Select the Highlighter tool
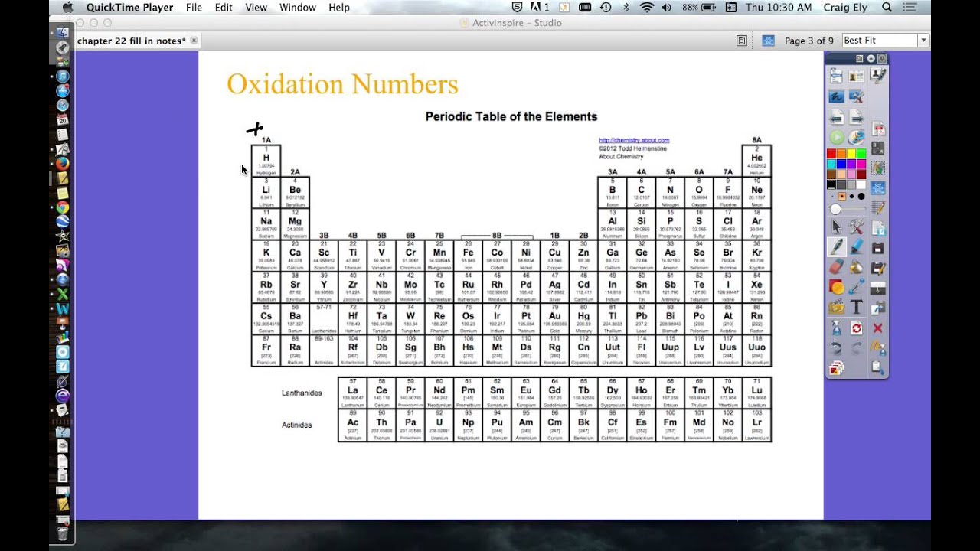The height and width of the screenshot is (551, 980). point(857,247)
